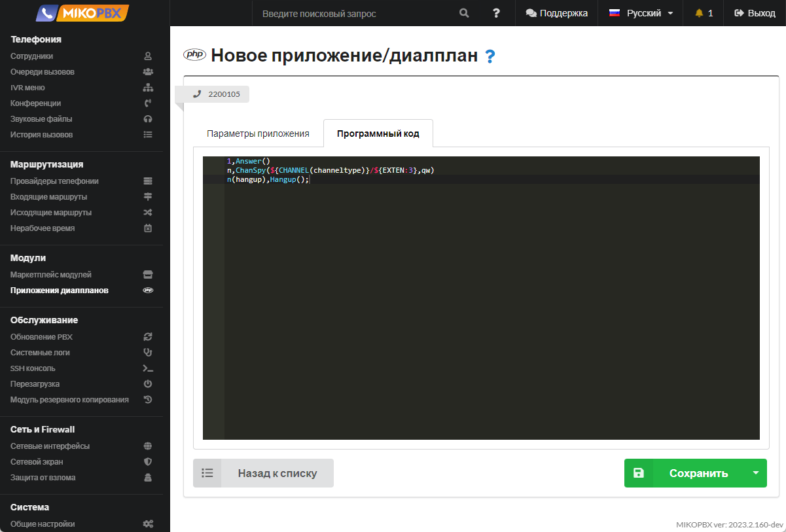The image size is (786, 532).
Task: Open Сотрудники in the sidebar
Action: pos(32,56)
